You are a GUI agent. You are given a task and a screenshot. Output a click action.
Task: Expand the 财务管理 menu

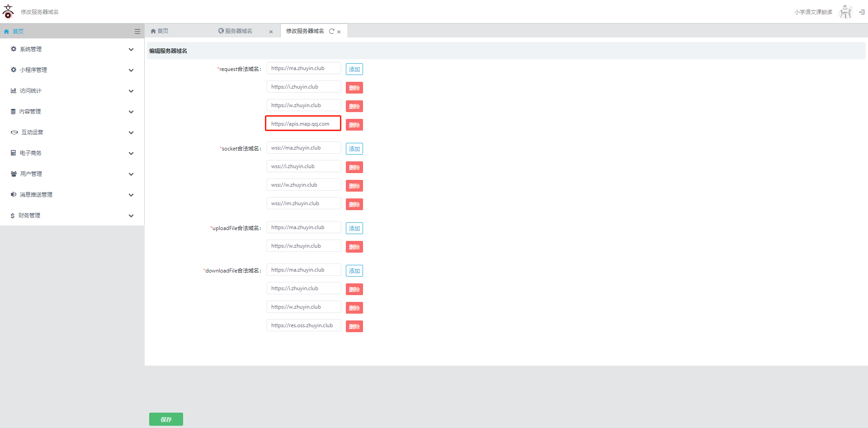tap(72, 216)
